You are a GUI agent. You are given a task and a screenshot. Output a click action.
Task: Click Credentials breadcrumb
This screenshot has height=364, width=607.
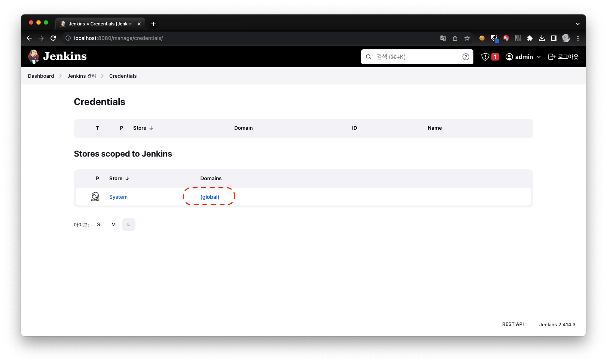[x=123, y=76]
